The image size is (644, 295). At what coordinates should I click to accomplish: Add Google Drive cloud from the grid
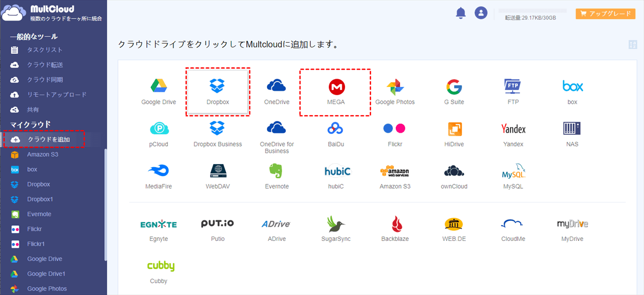click(158, 92)
